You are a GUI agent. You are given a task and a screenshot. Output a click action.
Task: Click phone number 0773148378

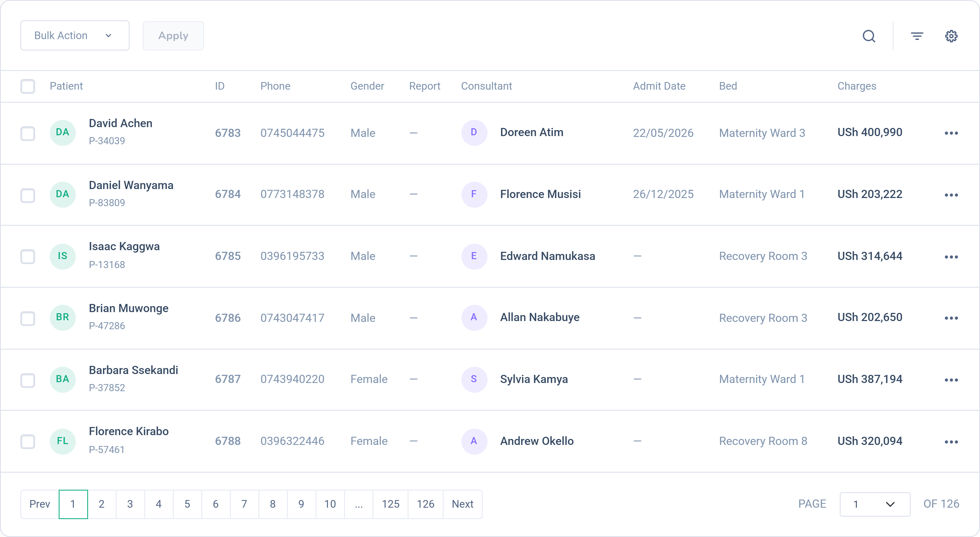pyautogui.click(x=292, y=194)
